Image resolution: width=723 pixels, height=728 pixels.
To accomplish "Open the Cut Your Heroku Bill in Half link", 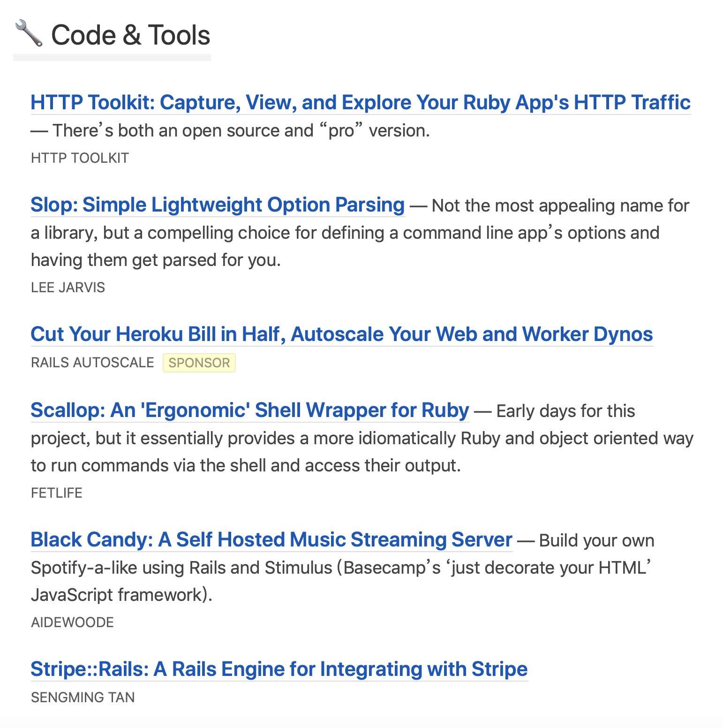I will 342,334.
